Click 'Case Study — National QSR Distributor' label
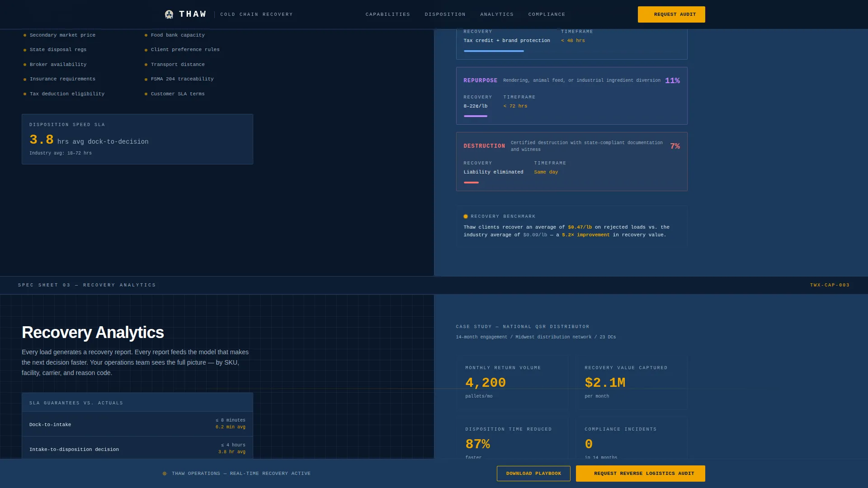This screenshot has width=868, height=488. click(x=523, y=327)
